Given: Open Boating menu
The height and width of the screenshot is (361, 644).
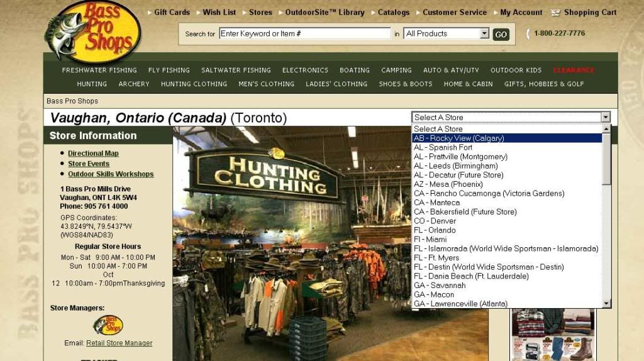Looking at the screenshot, I should (355, 70).
